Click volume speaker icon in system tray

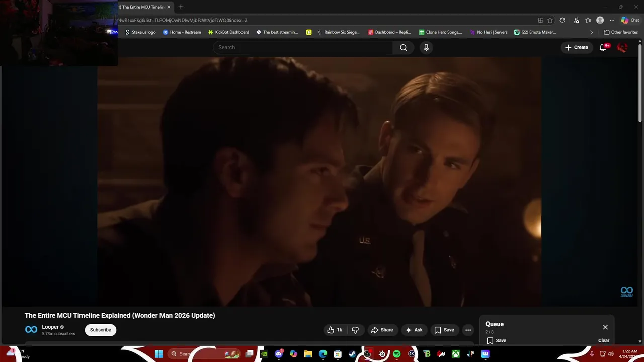coord(610,354)
